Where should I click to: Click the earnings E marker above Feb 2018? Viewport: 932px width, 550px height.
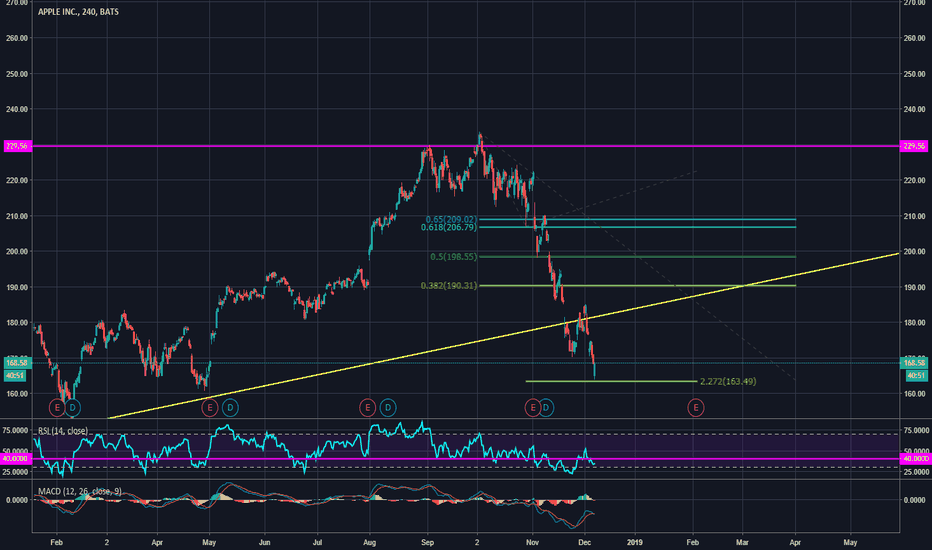click(x=57, y=408)
